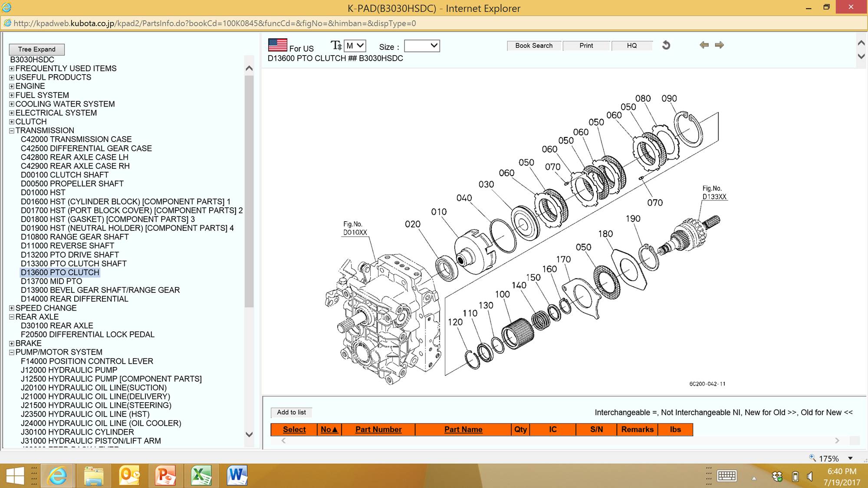Click the tree panel scrollbar thumb

coord(249,191)
